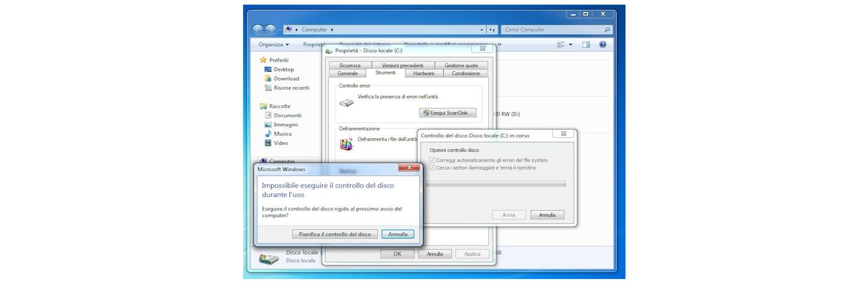Click the greyed Applica button
Screen dimensions: 868x290
[x=472, y=254]
